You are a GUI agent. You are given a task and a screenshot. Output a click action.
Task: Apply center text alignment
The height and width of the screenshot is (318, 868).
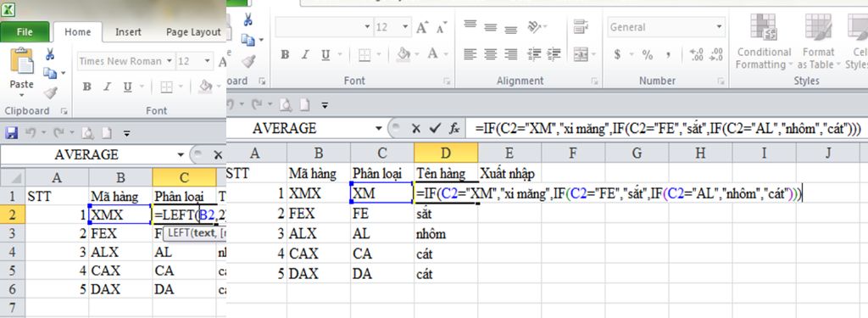pos(491,54)
